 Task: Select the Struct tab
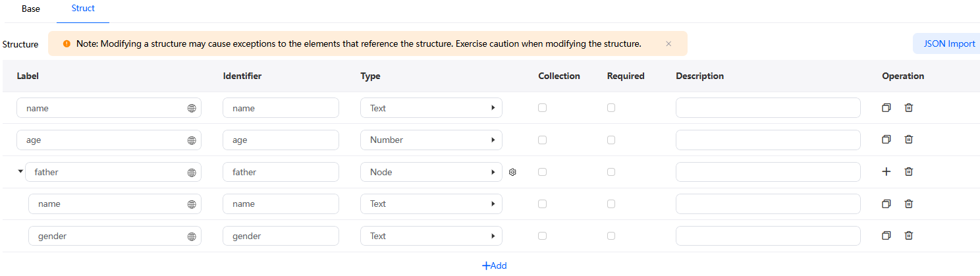click(83, 9)
